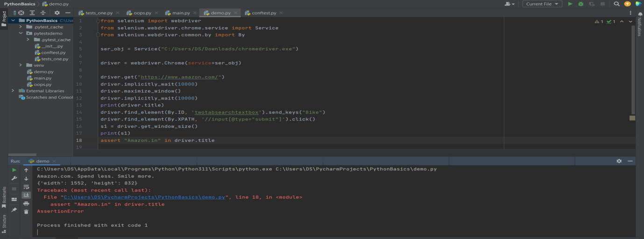Clear console output with trash icon
This screenshot has height=239, width=644.
26,211
